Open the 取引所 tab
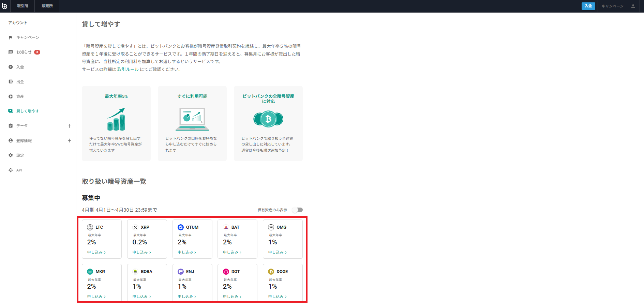The width and height of the screenshot is (644, 303). point(23,6)
